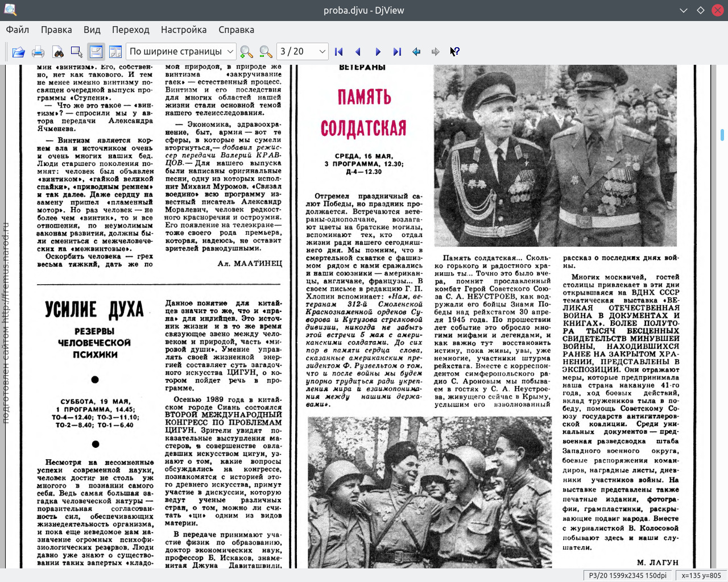
Task: Click the Open document toolbar icon
Action: 19,52
